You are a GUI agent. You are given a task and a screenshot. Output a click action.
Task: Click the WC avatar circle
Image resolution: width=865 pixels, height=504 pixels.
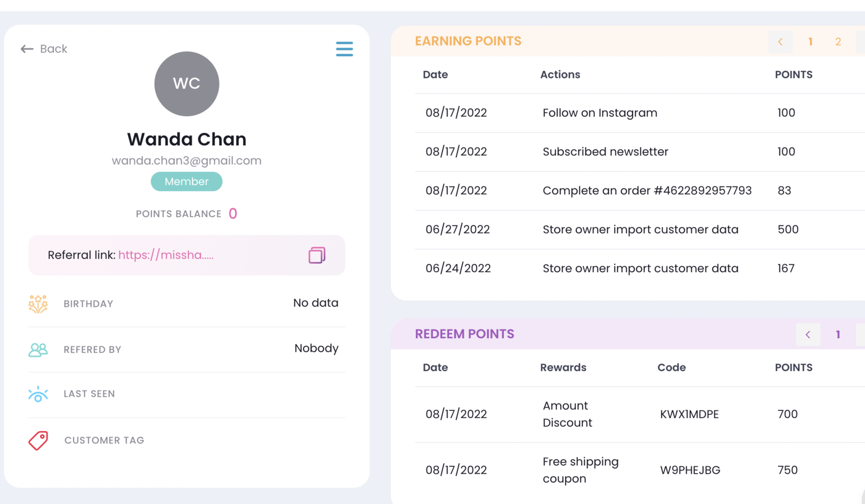187,84
